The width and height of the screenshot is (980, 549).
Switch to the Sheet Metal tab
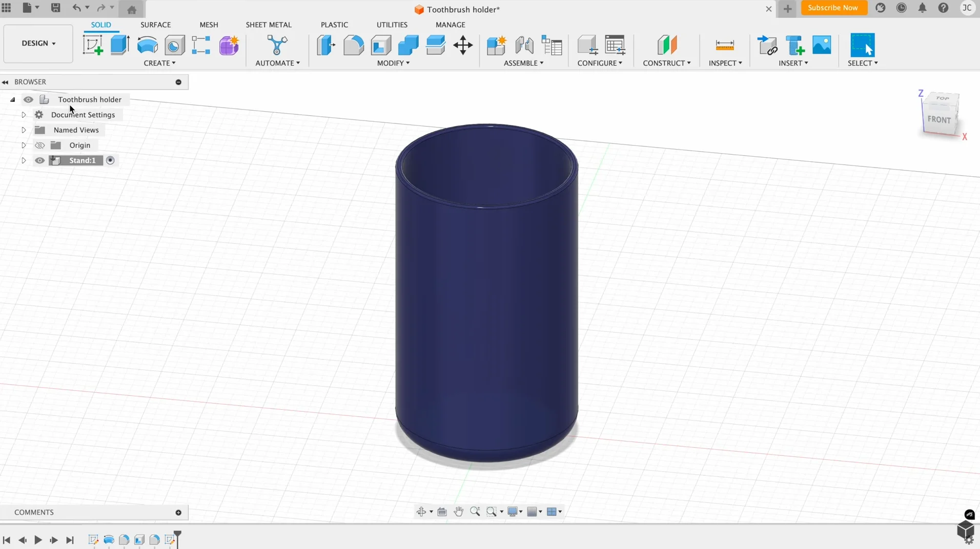(269, 24)
